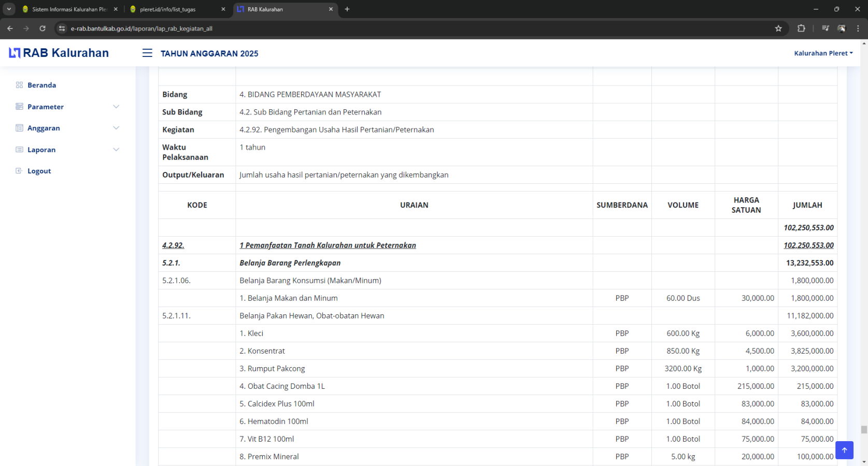The image size is (868, 466).
Task: Open Parameter menu item in sidebar
Action: tap(46, 107)
